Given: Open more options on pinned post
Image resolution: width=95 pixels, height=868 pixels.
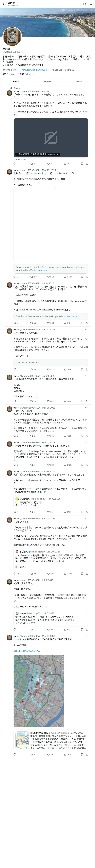Looking at the screenshot, I should pos(86,91).
